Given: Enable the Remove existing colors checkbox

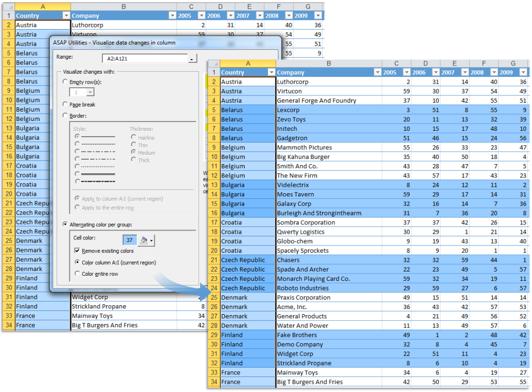Looking at the screenshot, I should (x=76, y=250).
